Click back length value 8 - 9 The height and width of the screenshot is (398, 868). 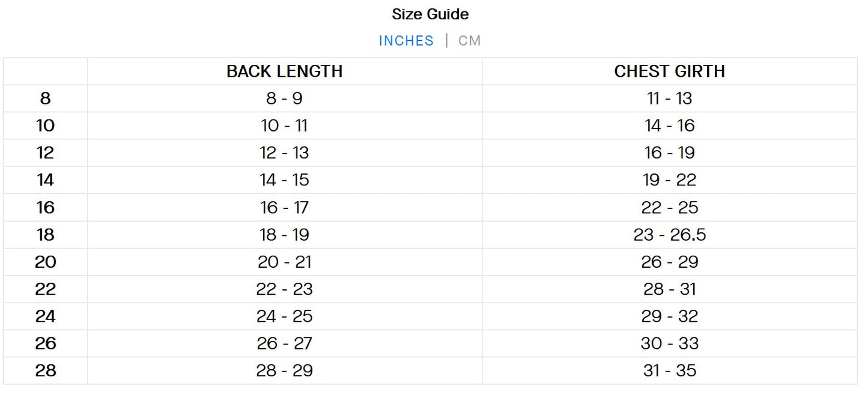(284, 98)
